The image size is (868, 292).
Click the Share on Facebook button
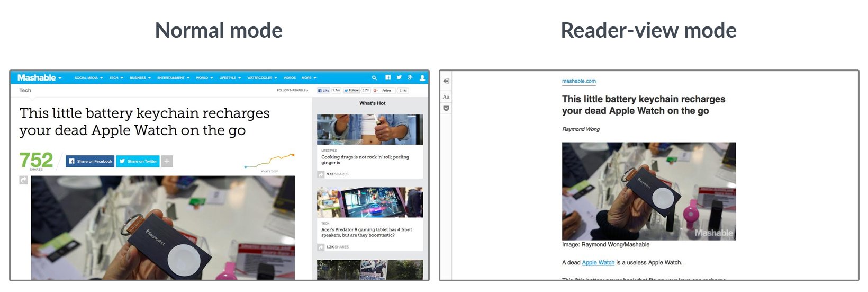(x=90, y=161)
